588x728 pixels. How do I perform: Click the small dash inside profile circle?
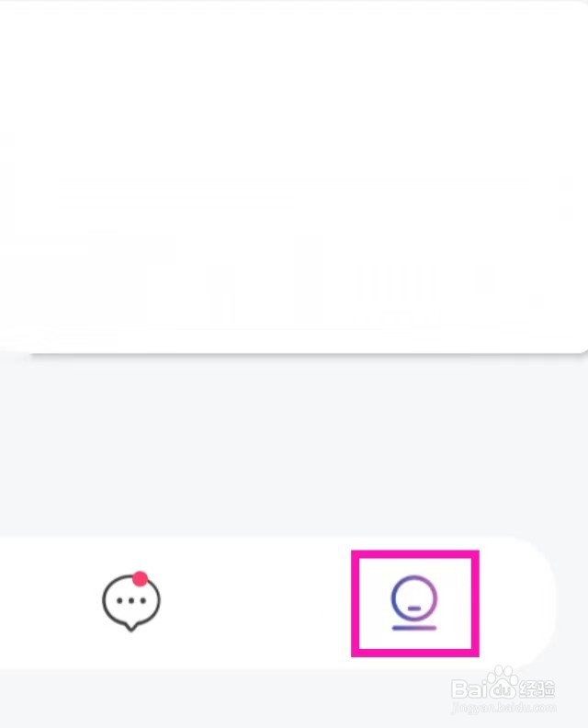pyautogui.click(x=414, y=608)
